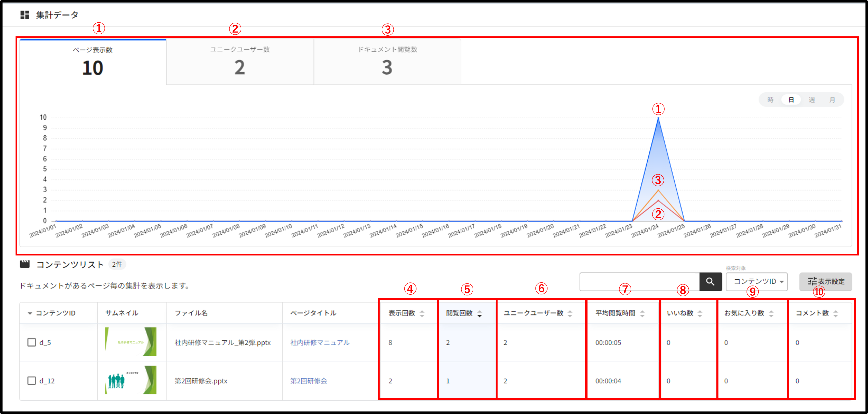Open the 社内研修マニュアル page link
The width and height of the screenshot is (868, 414).
(320, 342)
